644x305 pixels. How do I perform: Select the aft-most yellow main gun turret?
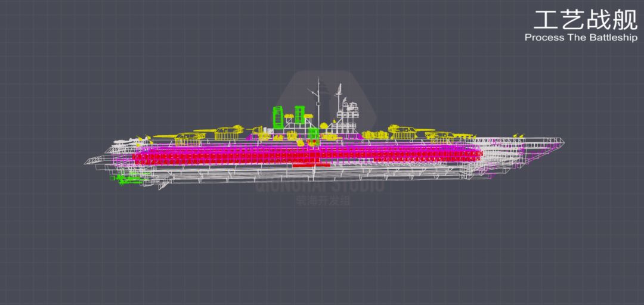(190, 139)
